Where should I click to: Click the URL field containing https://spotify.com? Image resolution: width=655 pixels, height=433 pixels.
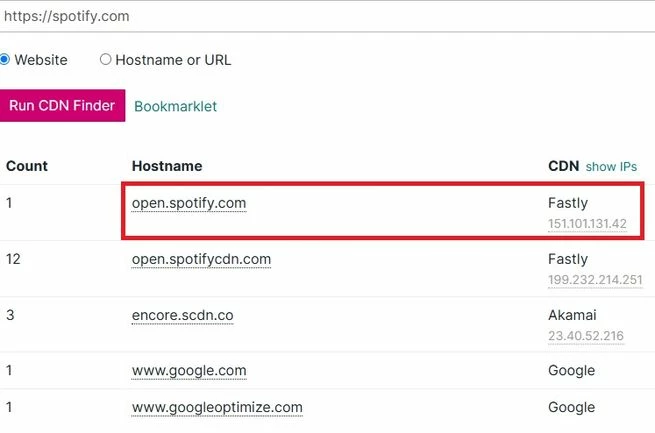[x=328, y=16]
